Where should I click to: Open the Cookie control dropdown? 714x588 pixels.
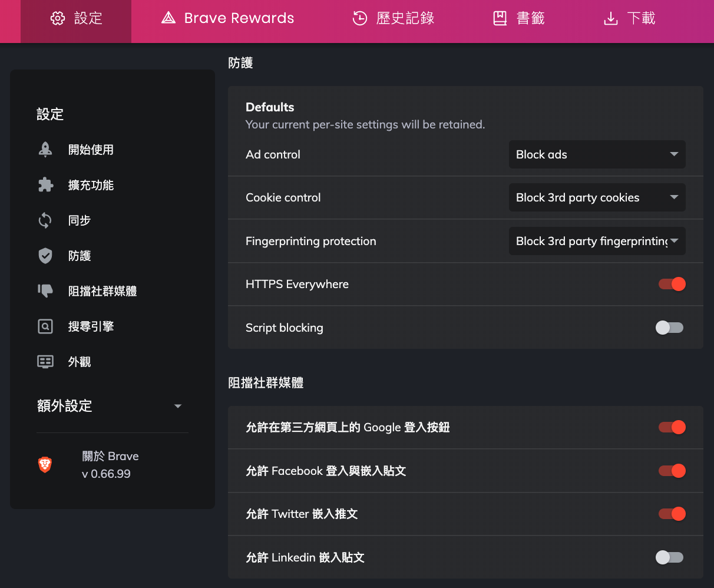coord(597,197)
